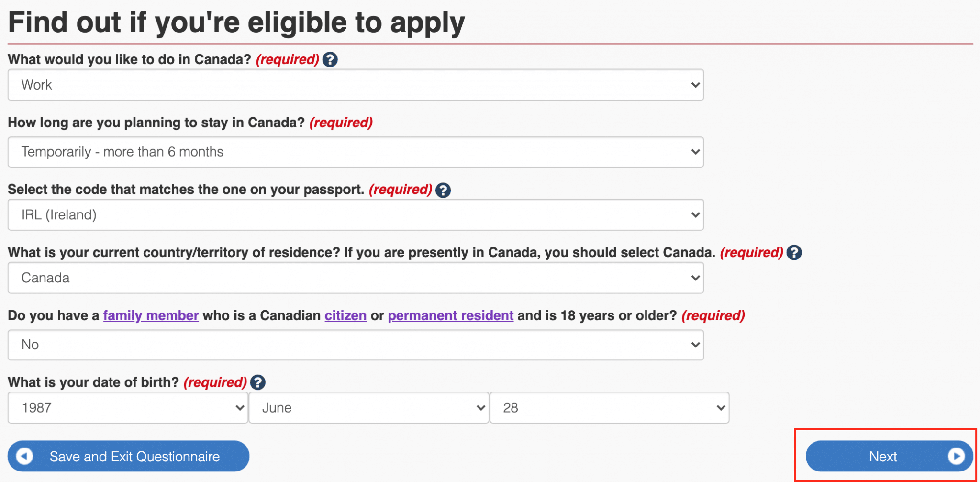Open the Canada residence country dropdown
980x482 pixels.
356,278
